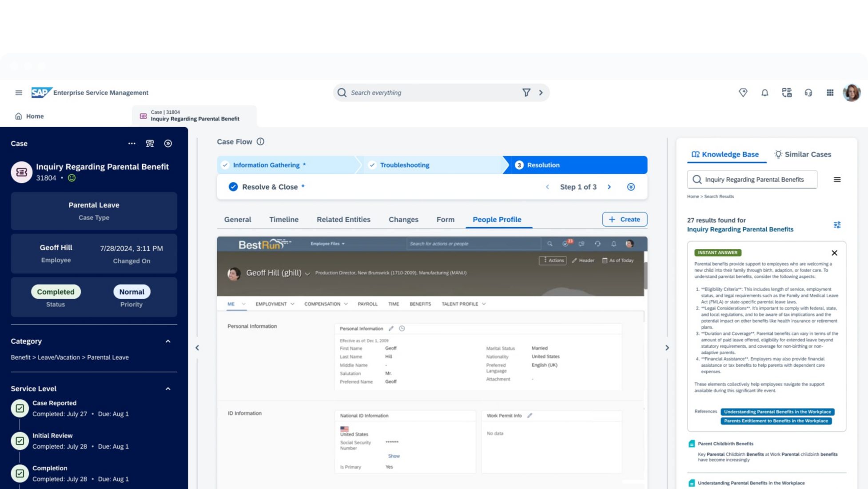
Task: Collapse the Service Level section
Action: (168, 389)
